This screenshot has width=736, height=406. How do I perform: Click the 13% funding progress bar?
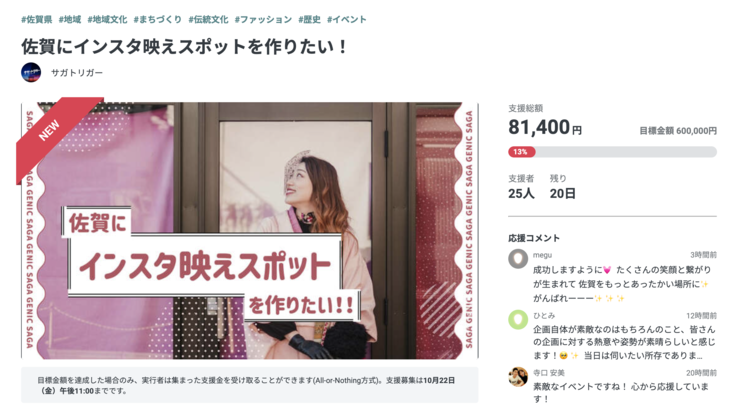click(x=612, y=152)
